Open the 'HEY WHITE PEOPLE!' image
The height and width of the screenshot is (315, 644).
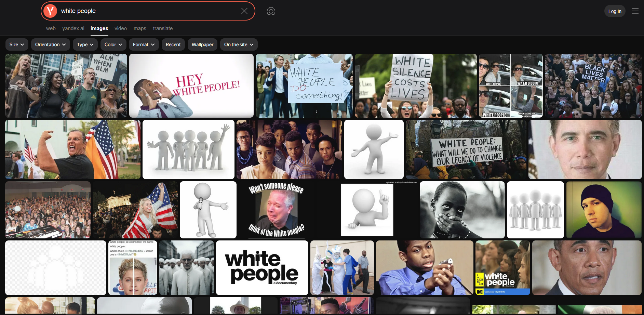click(x=191, y=86)
